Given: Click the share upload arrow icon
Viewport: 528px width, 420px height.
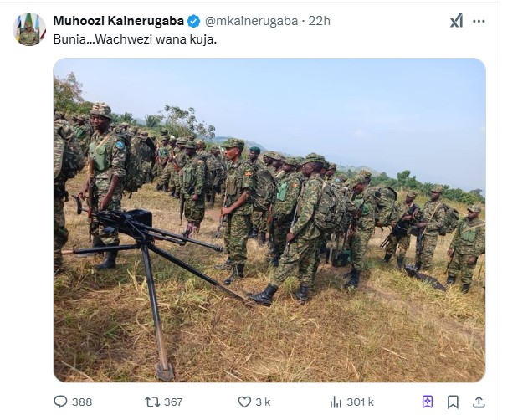Looking at the screenshot, I should coord(479,402).
